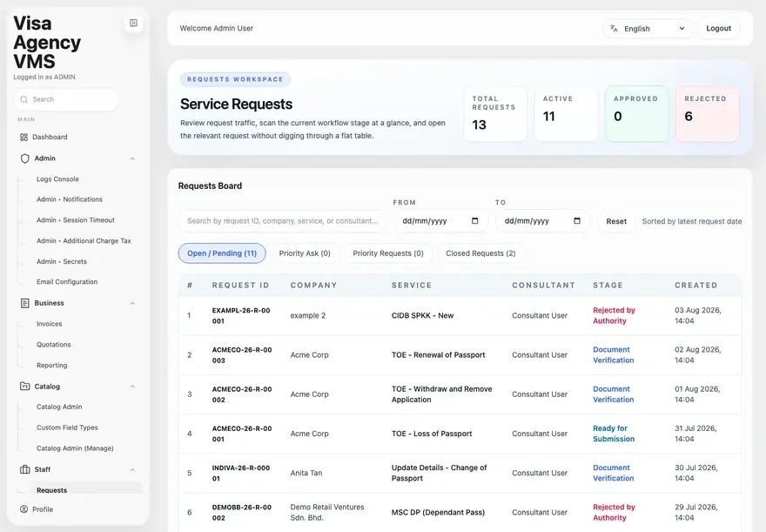The image size is (766, 532).
Task: Open Admin · Notifications menu item
Action: click(x=70, y=199)
